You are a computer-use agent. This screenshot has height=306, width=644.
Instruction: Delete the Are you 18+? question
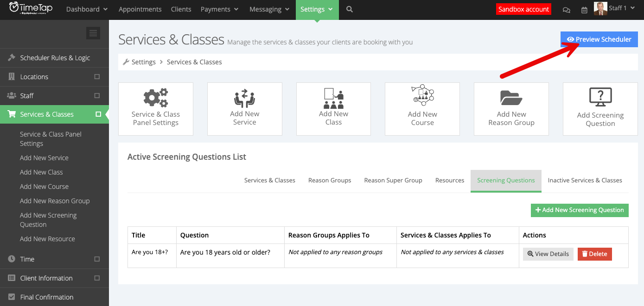click(595, 254)
